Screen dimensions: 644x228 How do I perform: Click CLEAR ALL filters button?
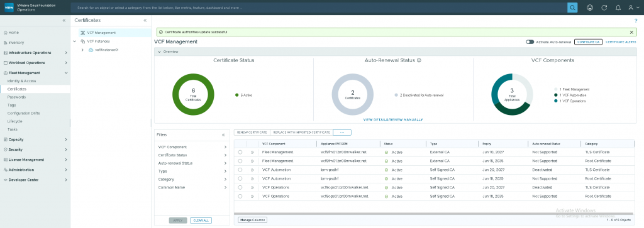coord(201,220)
